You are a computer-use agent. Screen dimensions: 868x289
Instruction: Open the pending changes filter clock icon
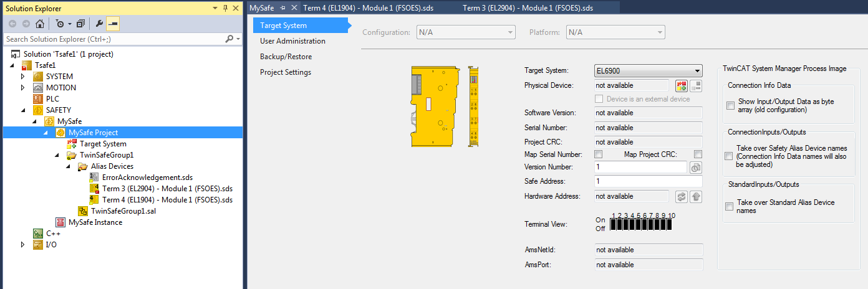[x=59, y=24]
